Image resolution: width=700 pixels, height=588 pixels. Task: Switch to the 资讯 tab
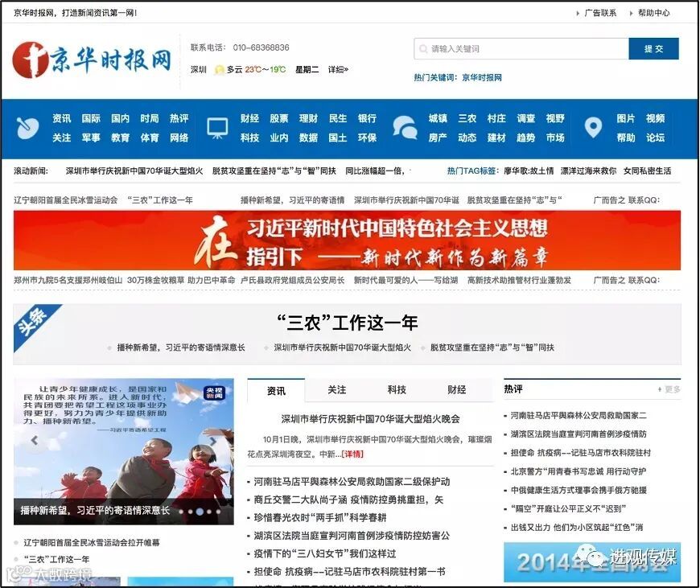(x=276, y=391)
